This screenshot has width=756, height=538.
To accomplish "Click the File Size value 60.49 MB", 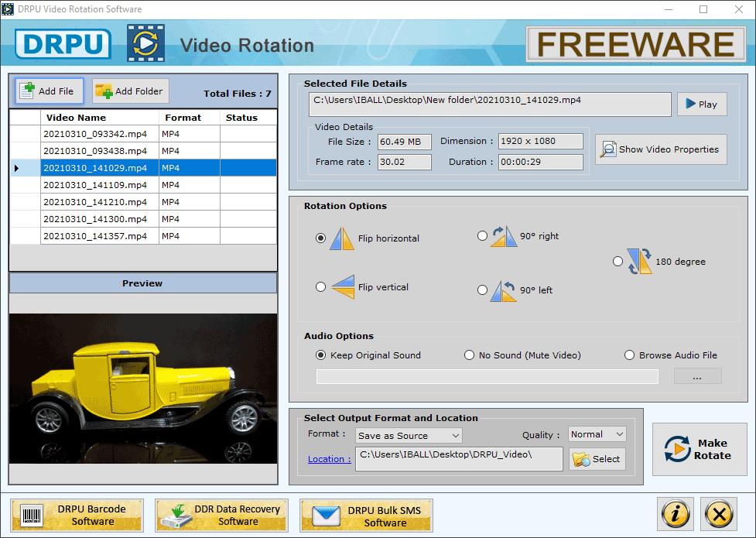I will 404,142.
